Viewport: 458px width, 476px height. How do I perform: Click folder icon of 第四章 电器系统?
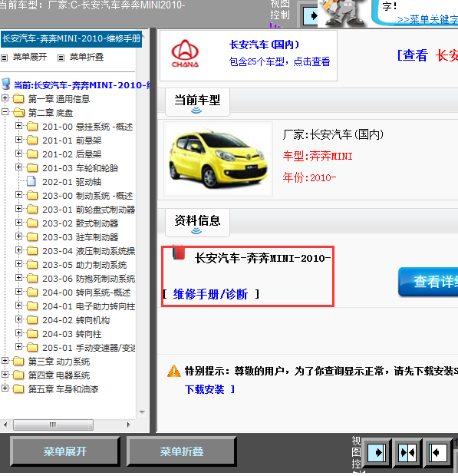(18, 375)
